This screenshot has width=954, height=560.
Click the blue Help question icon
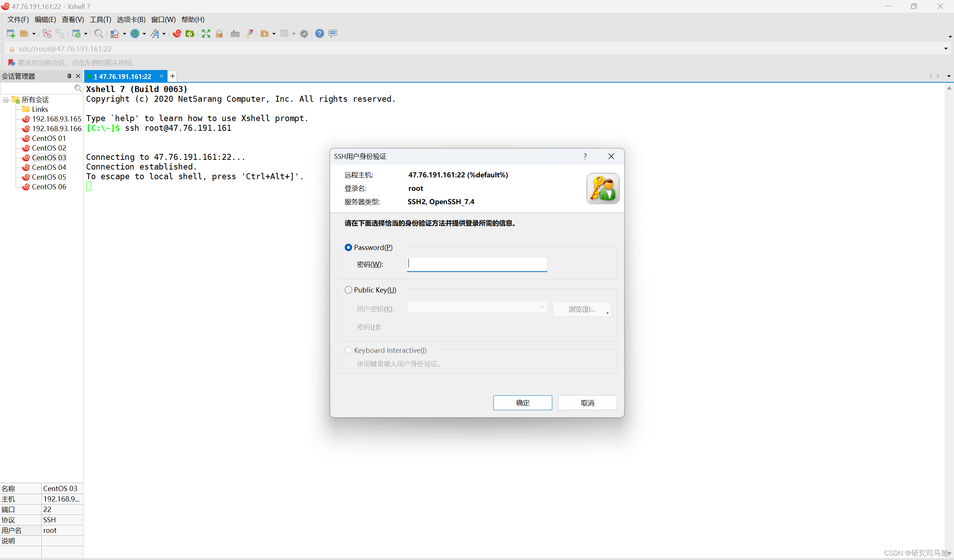[x=319, y=34]
